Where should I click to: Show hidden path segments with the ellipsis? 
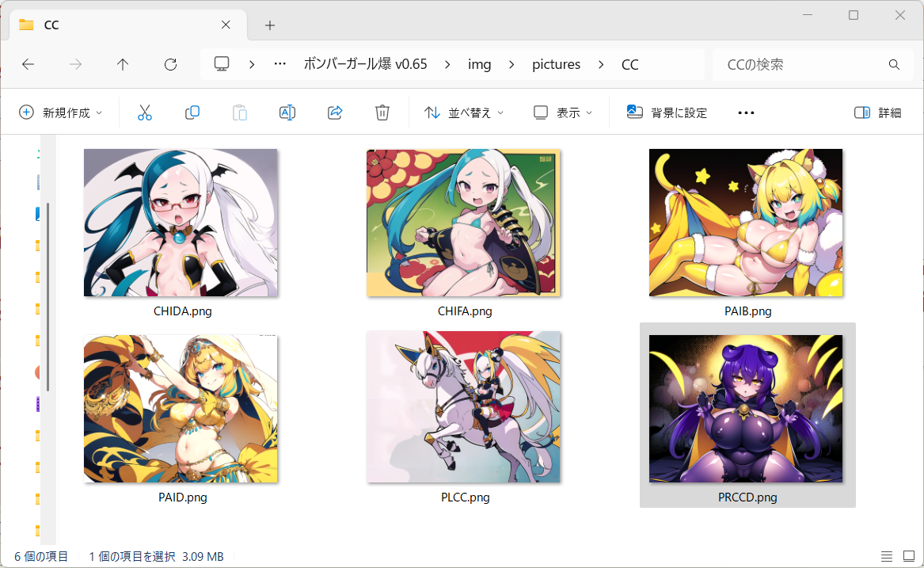point(280,63)
